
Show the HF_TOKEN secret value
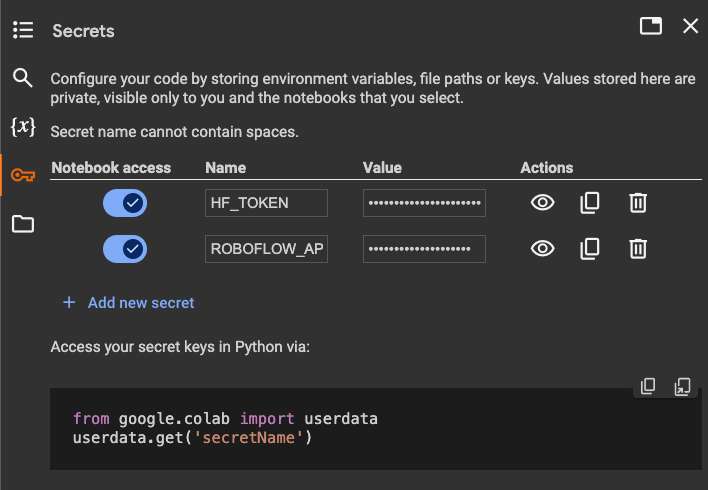[x=542, y=203]
